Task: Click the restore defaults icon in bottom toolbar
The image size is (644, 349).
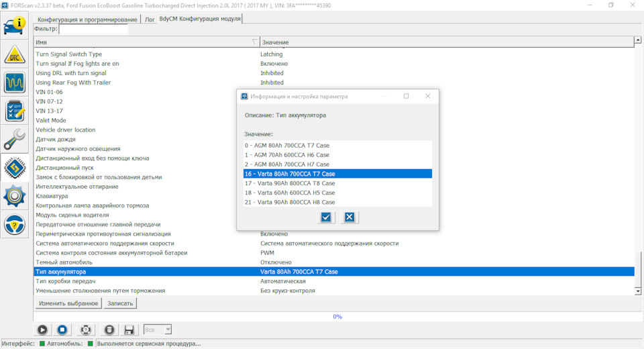Action: 85,330
